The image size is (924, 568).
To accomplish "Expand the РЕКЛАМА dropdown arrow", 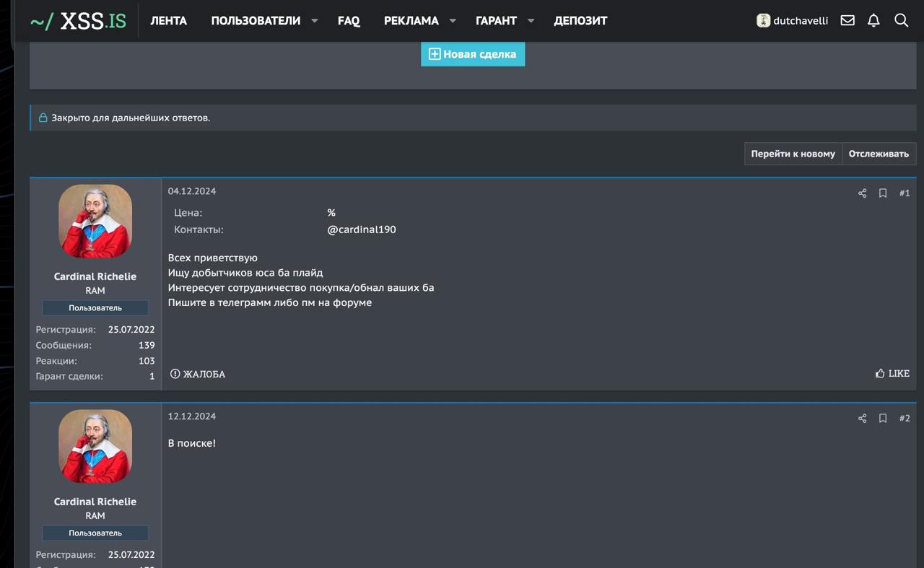I will [453, 21].
